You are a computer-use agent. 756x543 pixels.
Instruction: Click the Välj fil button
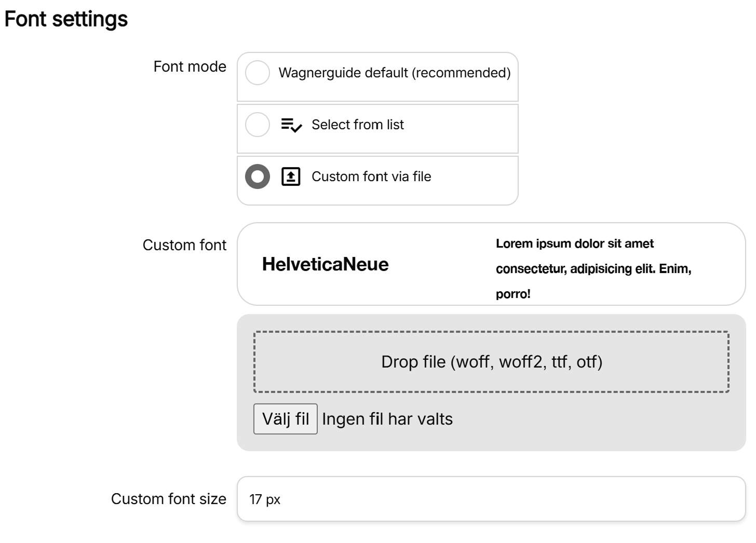coord(285,418)
